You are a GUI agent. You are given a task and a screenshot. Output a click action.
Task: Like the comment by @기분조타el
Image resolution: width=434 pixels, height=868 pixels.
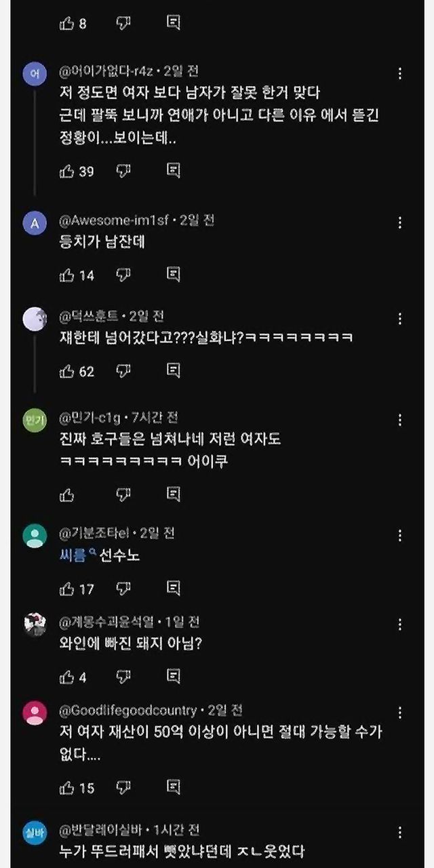click(67, 589)
